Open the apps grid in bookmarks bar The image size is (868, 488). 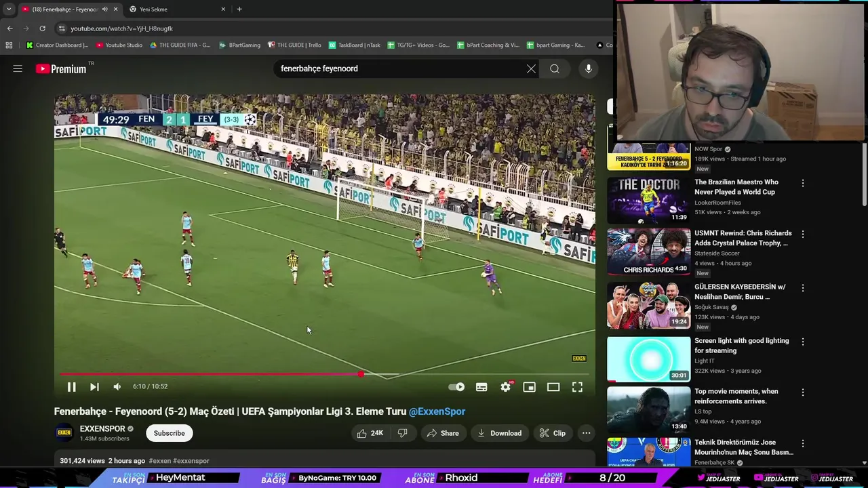coord(9,45)
